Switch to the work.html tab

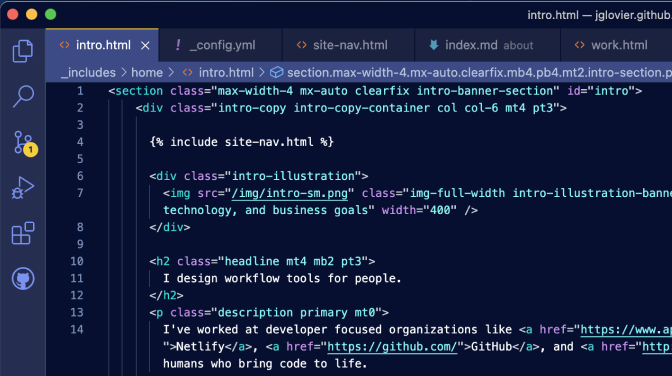point(616,45)
